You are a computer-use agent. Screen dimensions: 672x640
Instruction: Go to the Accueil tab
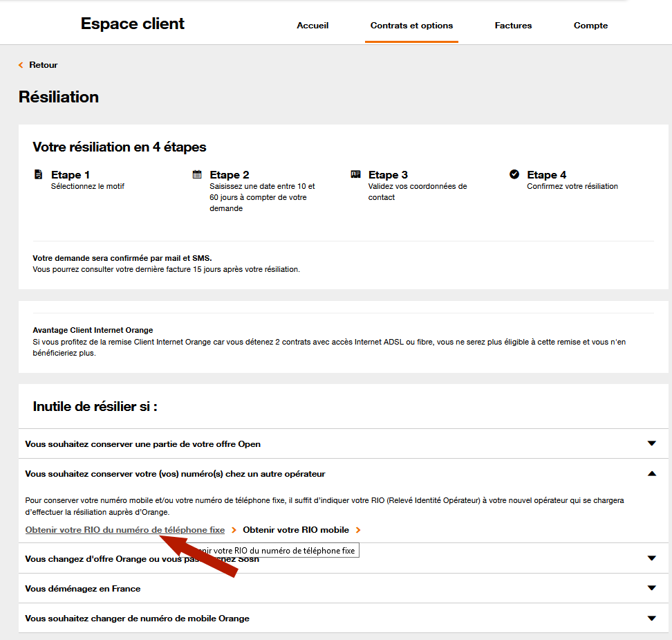click(312, 26)
